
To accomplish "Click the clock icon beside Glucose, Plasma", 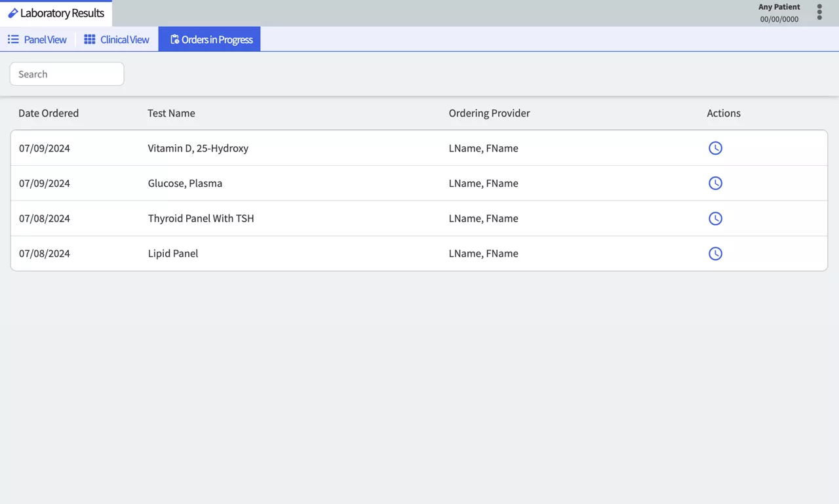I will tap(715, 183).
